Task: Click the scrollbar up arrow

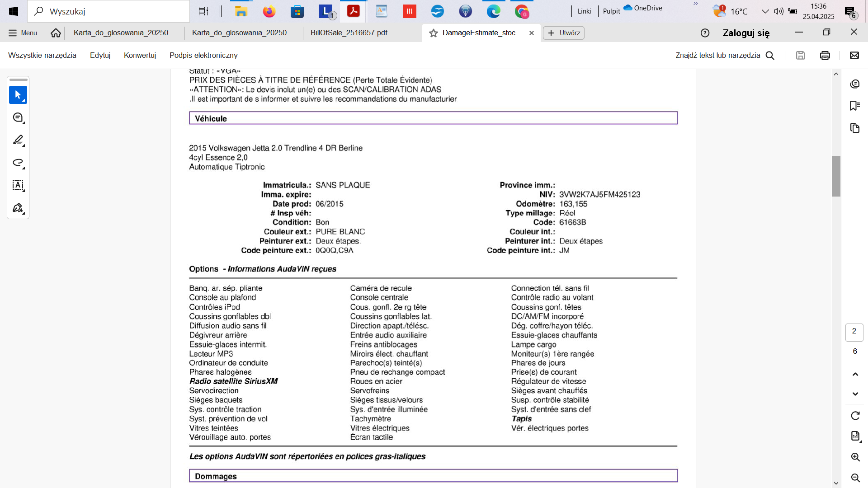Action: [836, 74]
